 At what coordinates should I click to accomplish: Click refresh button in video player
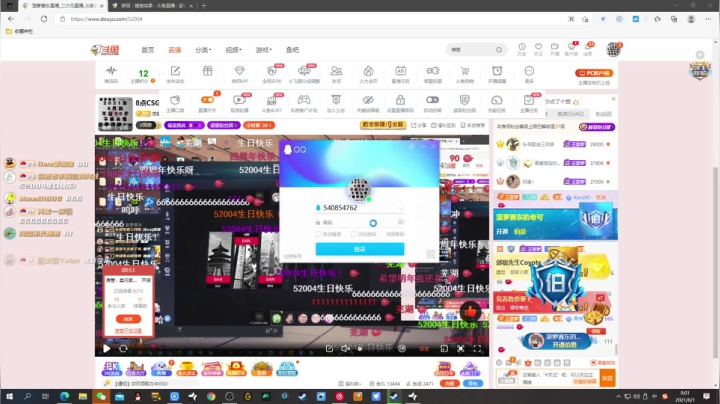(123, 349)
